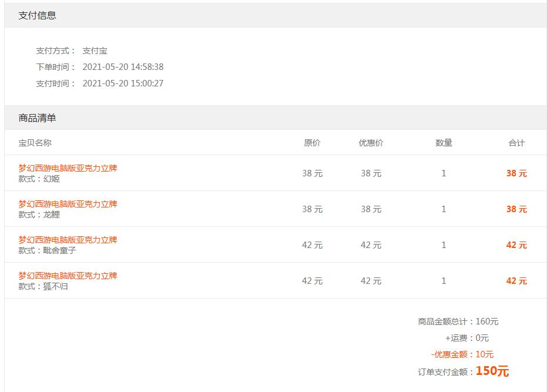Viewport: 547px width, 392px height.
Task: Click the 支付时间 label
Action: (x=56, y=83)
